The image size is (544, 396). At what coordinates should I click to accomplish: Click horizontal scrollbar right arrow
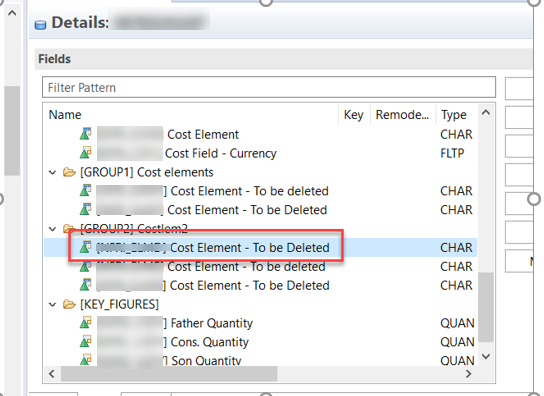click(x=468, y=374)
